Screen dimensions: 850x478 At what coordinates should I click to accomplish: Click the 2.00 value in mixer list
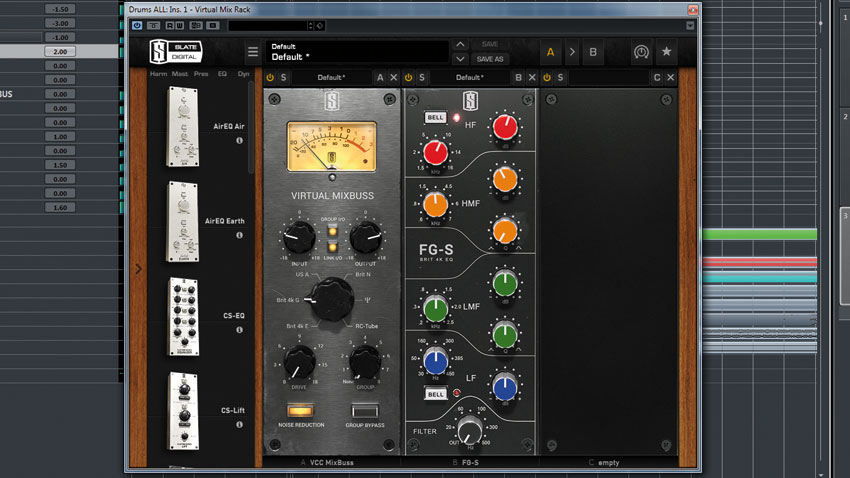[60, 51]
